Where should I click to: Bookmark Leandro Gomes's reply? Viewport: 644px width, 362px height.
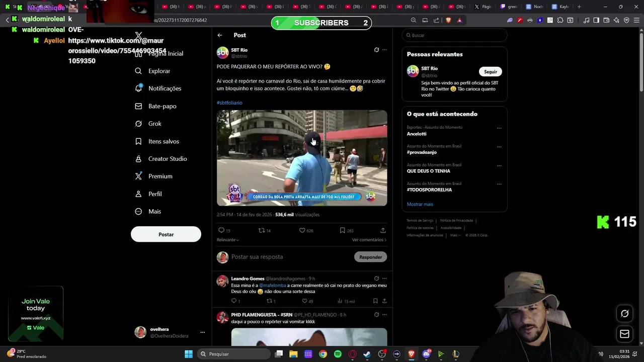tap(375, 301)
